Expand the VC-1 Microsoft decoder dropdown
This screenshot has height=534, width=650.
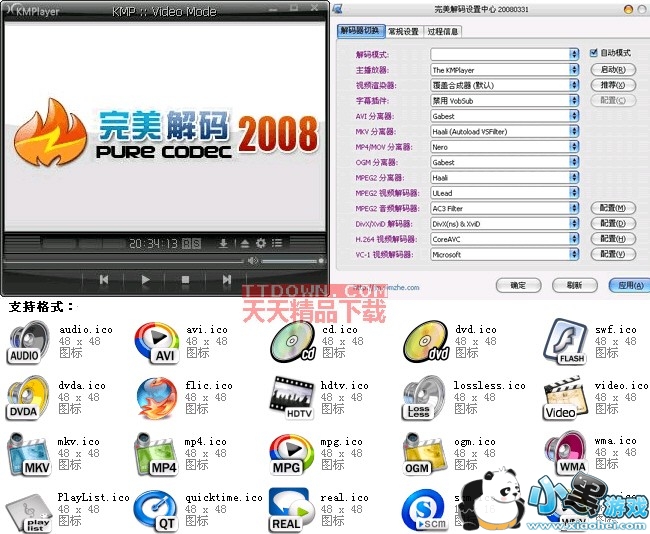point(504,254)
